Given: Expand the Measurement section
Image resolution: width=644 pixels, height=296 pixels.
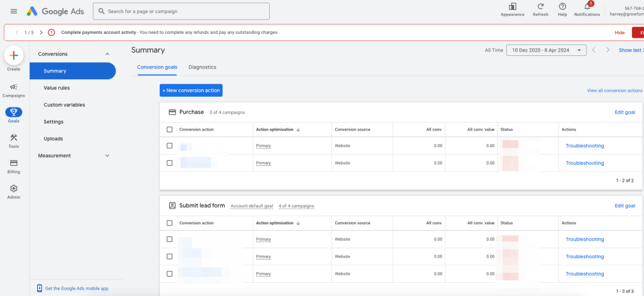Looking at the screenshot, I should [x=108, y=156].
